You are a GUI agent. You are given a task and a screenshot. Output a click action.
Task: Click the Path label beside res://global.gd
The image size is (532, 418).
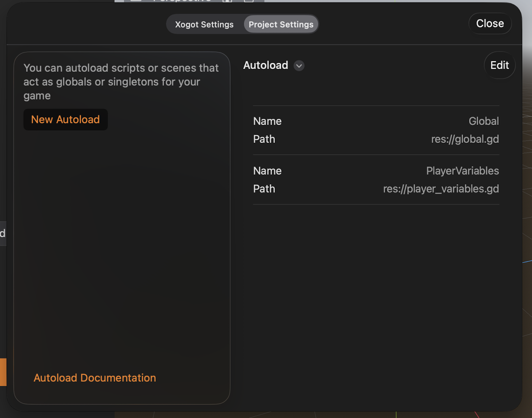(x=264, y=139)
